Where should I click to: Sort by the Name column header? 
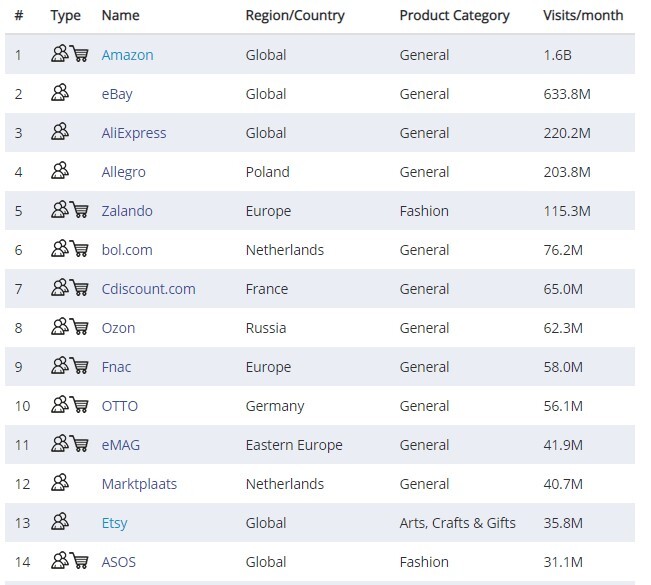(x=120, y=15)
